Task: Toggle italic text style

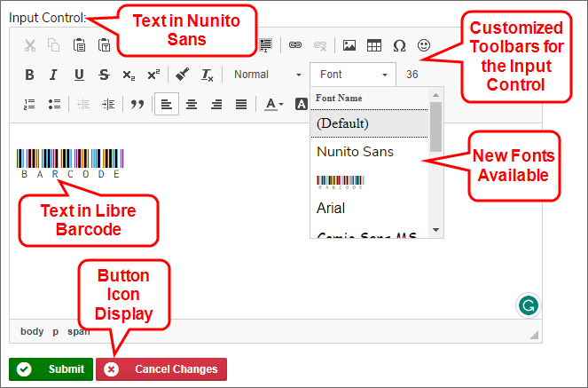Action: tap(54, 75)
